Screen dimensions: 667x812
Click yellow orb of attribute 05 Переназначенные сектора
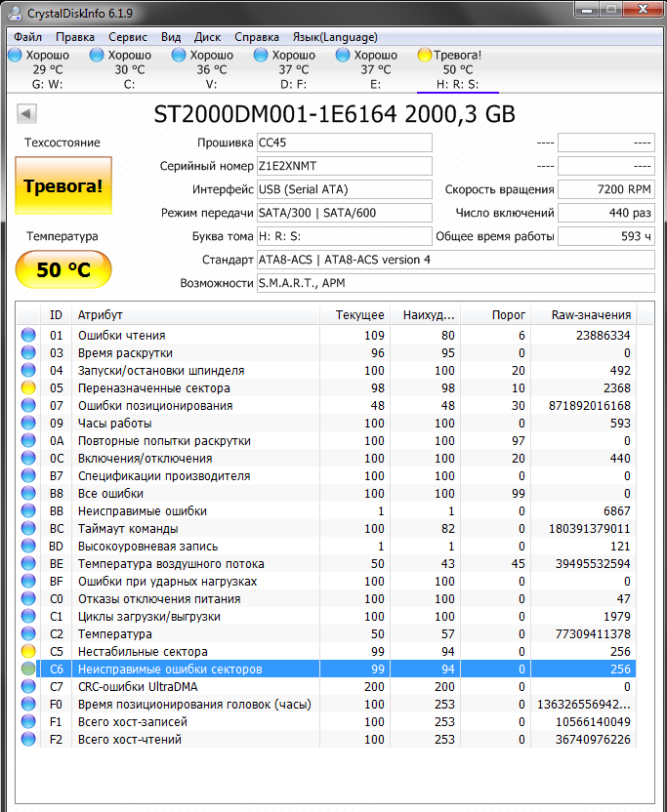28,388
